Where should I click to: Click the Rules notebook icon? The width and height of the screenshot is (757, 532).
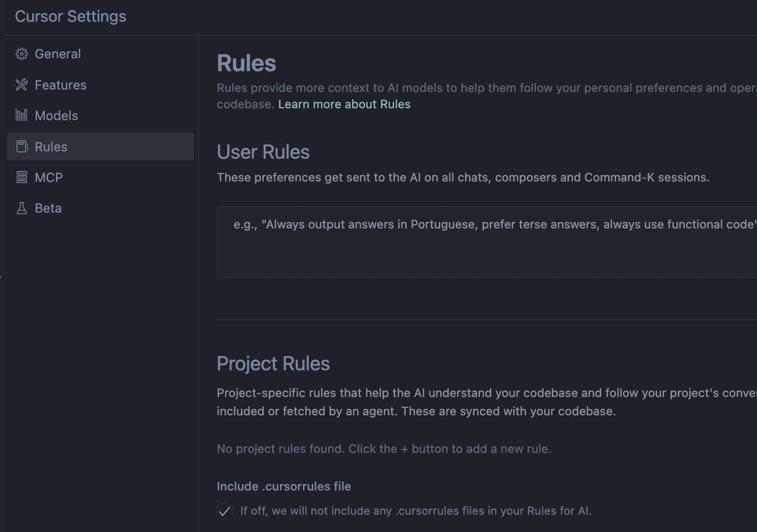coord(22,146)
